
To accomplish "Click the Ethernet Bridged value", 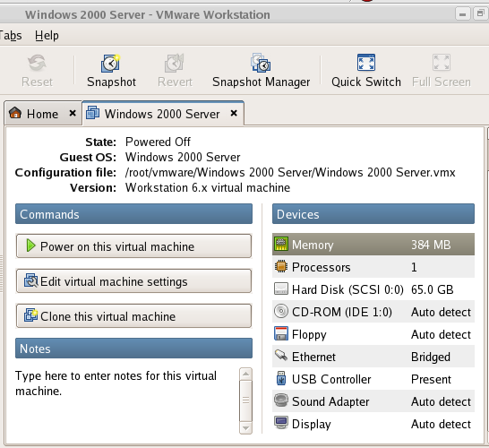I will tap(431, 357).
